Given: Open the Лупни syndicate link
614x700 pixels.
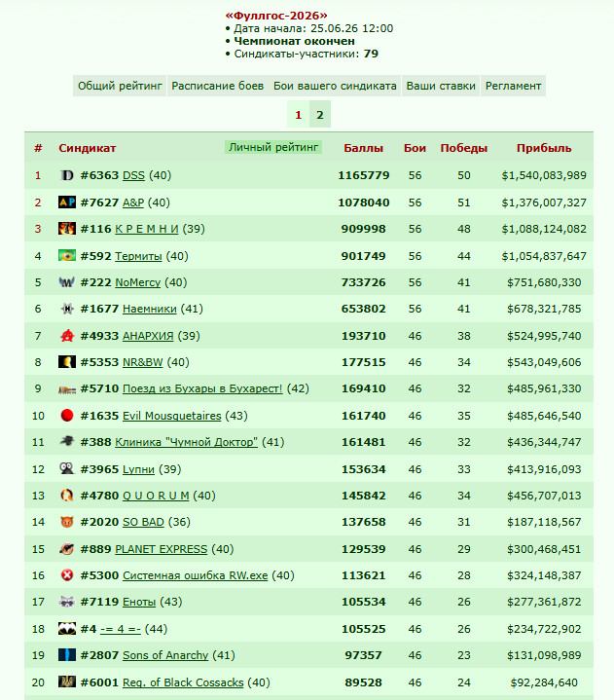Looking at the screenshot, I should [x=138, y=469].
